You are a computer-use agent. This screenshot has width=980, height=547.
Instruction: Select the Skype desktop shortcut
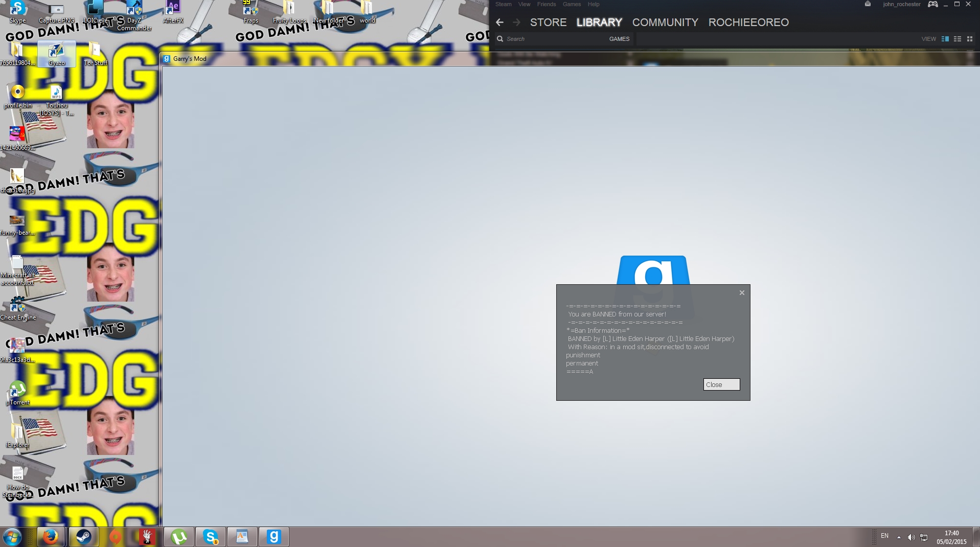[17, 12]
